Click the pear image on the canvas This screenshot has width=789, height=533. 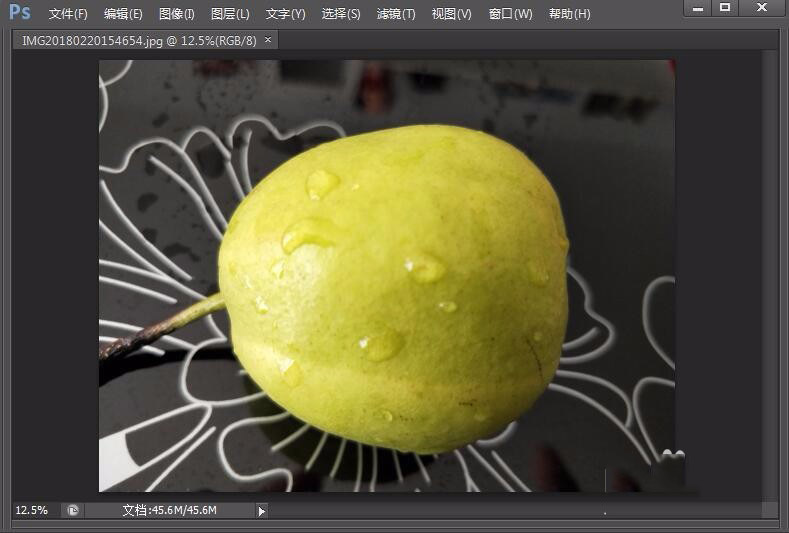[393, 289]
